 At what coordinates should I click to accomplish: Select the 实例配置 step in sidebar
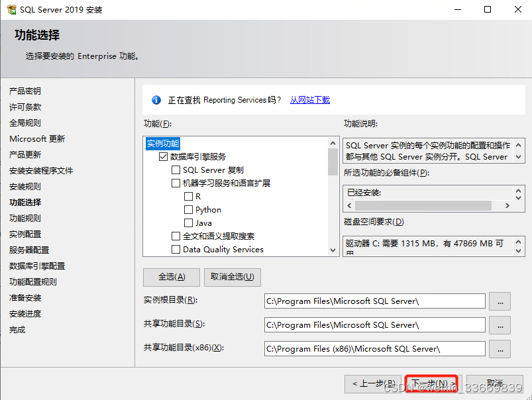tap(25, 234)
